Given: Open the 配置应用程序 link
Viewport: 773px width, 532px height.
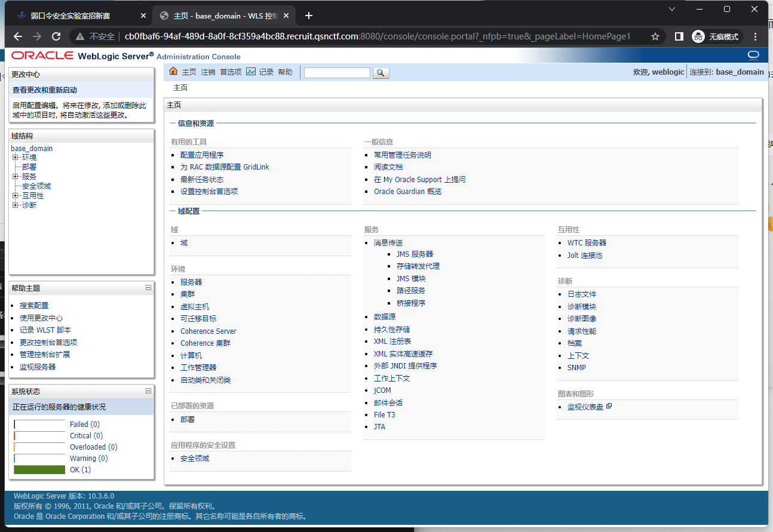Looking at the screenshot, I should (x=202, y=155).
